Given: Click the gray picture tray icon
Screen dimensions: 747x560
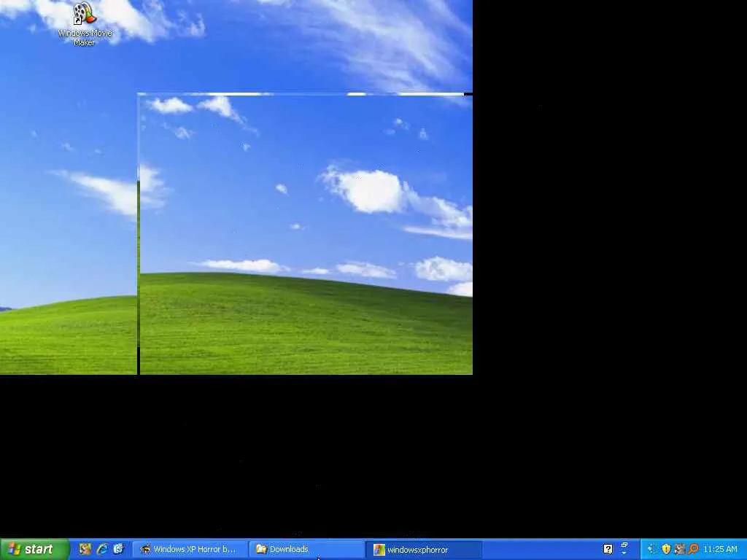Looking at the screenshot, I should pyautogui.click(x=680, y=549).
